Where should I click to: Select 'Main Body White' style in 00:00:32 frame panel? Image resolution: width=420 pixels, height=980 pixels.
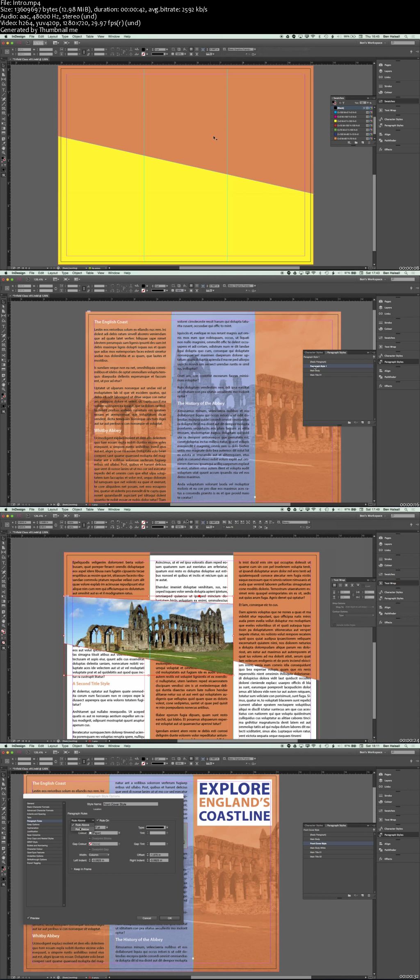tap(338, 848)
